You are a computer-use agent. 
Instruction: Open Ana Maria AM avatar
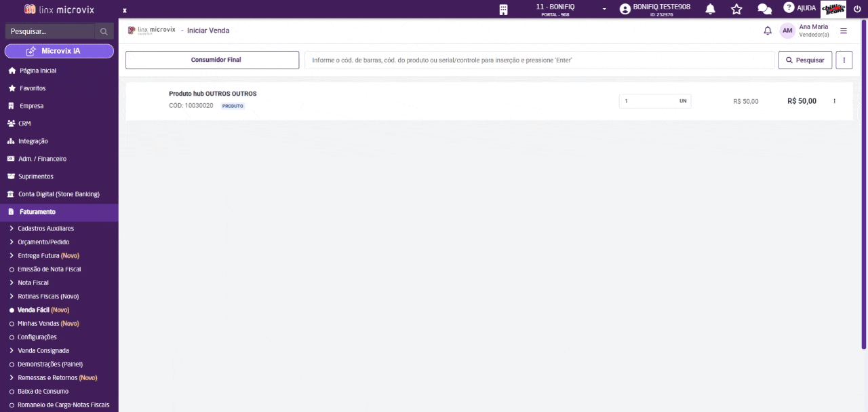pyautogui.click(x=787, y=31)
